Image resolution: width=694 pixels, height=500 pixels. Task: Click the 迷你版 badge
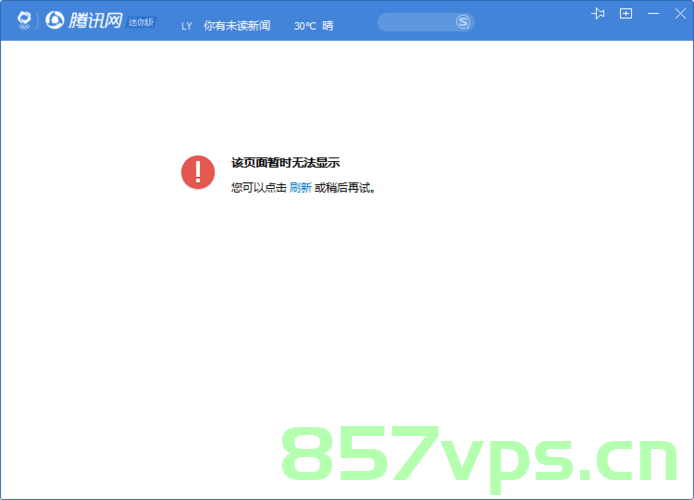click(x=141, y=22)
